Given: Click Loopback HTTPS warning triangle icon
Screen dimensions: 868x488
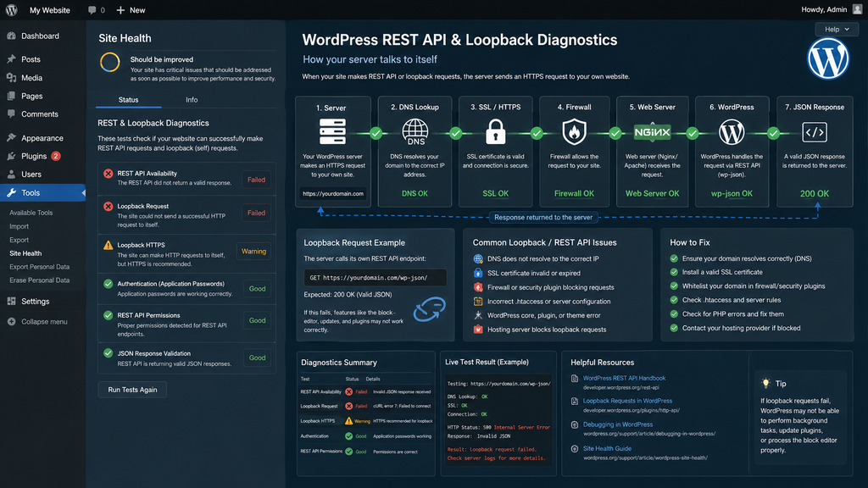Looking at the screenshot, I should (108, 245).
